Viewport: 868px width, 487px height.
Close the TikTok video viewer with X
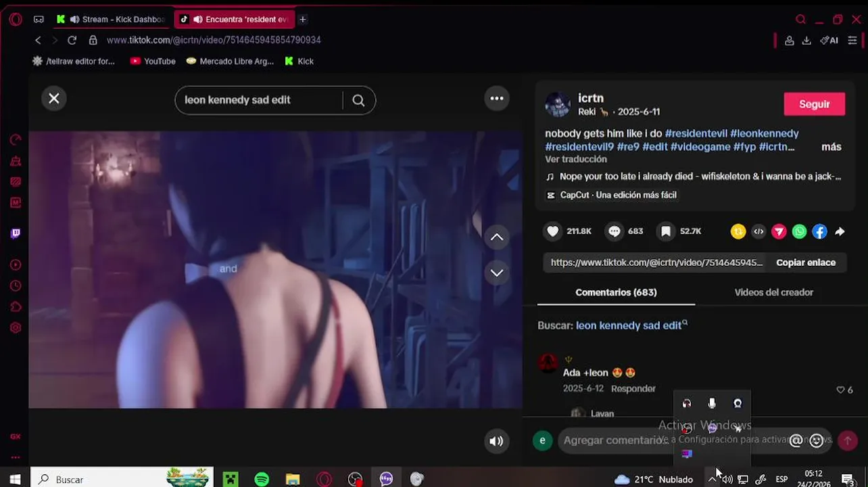[x=54, y=99]
